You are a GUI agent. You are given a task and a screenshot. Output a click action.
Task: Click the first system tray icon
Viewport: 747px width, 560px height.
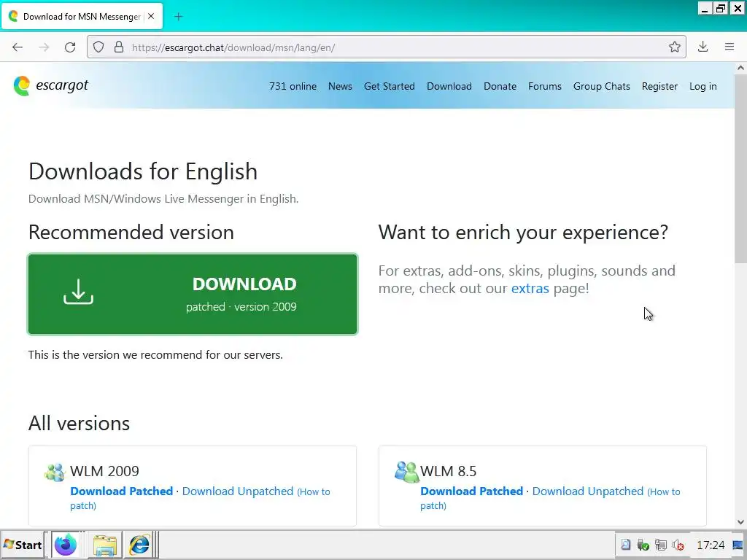(x=625, y=545)
